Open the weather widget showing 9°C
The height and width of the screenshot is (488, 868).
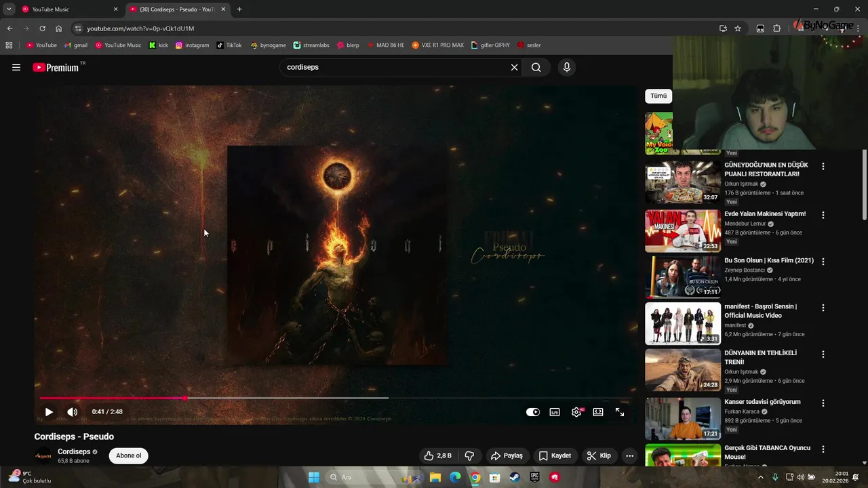(x=31, y=477)
